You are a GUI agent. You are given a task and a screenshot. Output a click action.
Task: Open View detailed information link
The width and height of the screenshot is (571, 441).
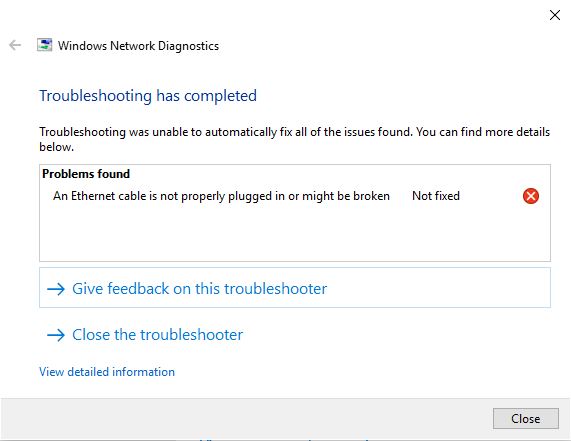pyautogui.click(x=107, y=372)
